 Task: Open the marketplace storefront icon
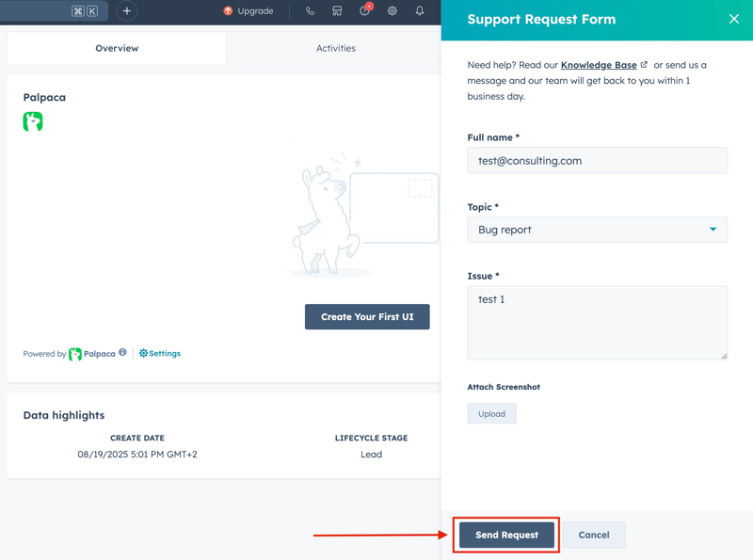(x=337, y=11)
